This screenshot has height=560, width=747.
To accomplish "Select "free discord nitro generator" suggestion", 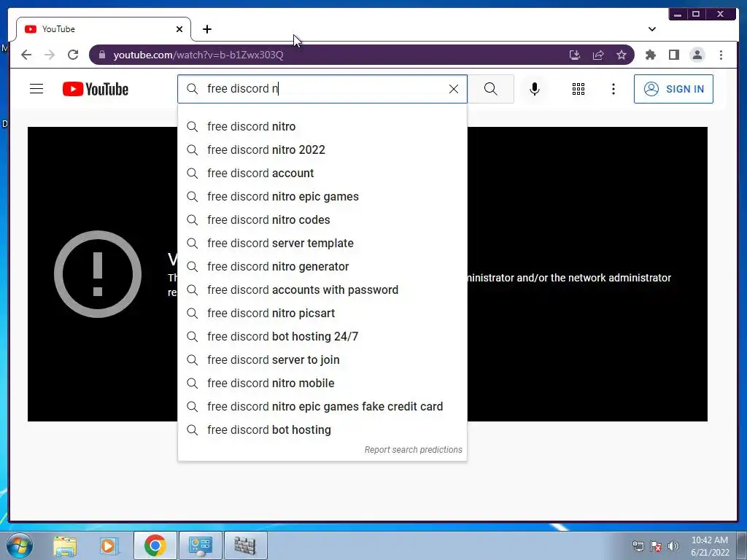I will click(322, 267).
